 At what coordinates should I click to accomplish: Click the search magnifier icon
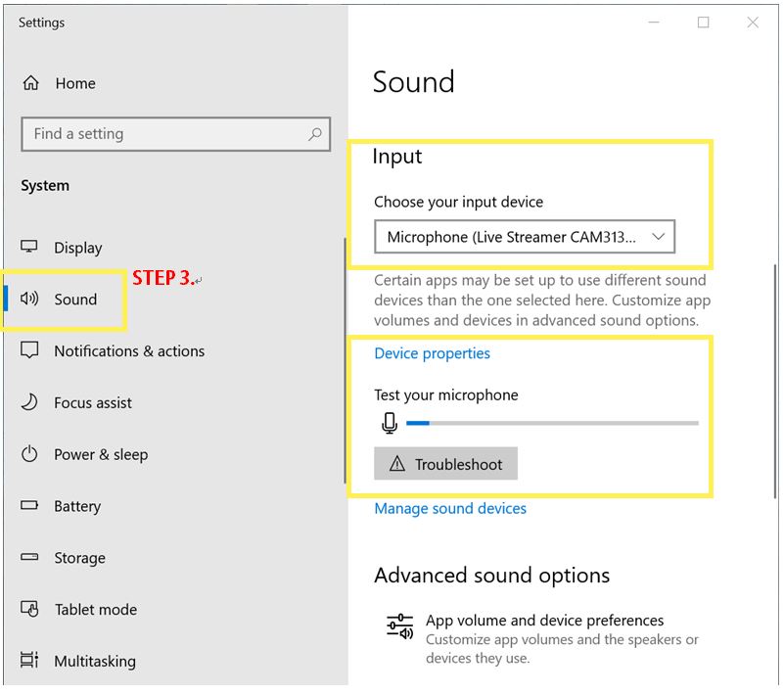pos(315,134)
